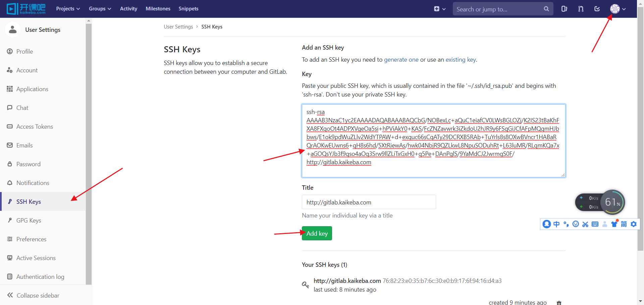Screen dimensions: 644x305
Task: Click the Chat icon in the sidebar
Action: tap(10, 108)
